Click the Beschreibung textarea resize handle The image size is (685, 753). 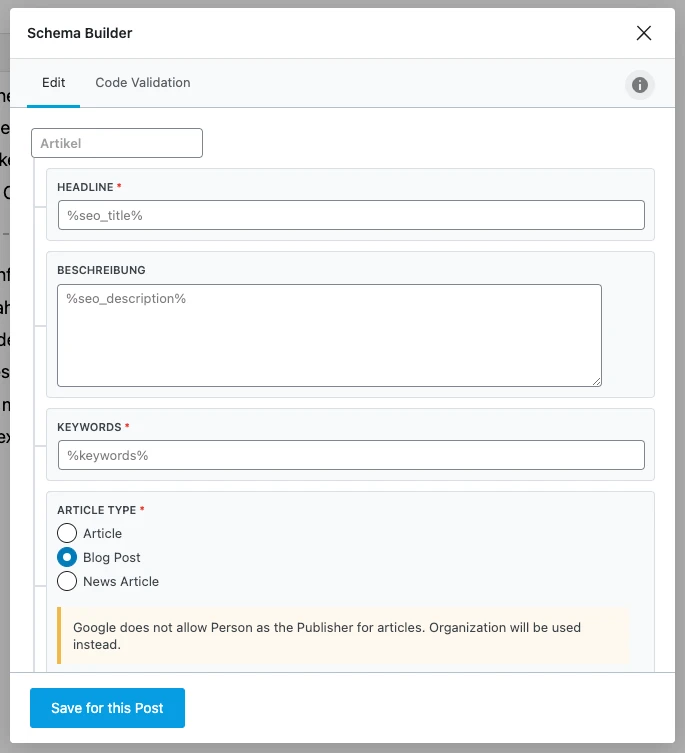596,380
